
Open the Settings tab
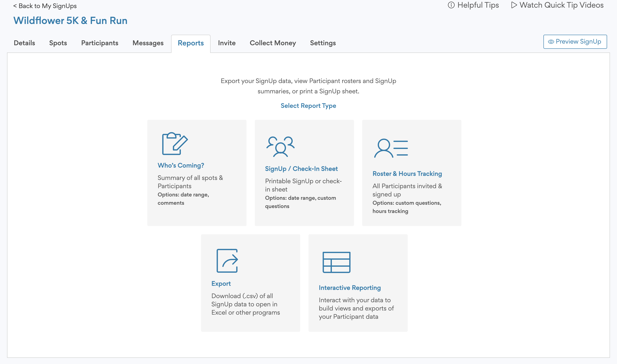coord(323,43)
